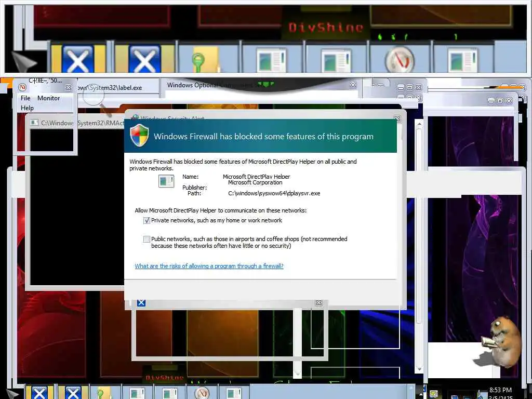Screen dimensions: 532x399
Task: Click the DivShine logo text in the top strip
Action: [326, 27]
